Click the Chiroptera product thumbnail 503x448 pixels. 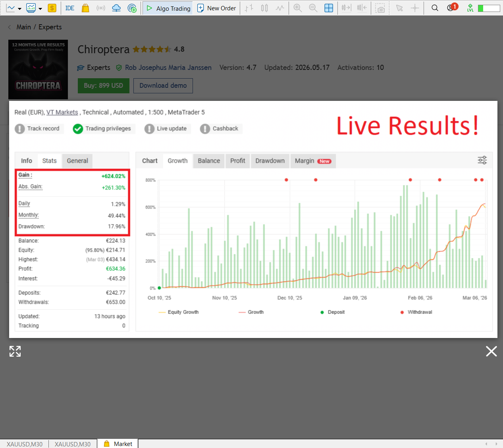coord(38,70)
